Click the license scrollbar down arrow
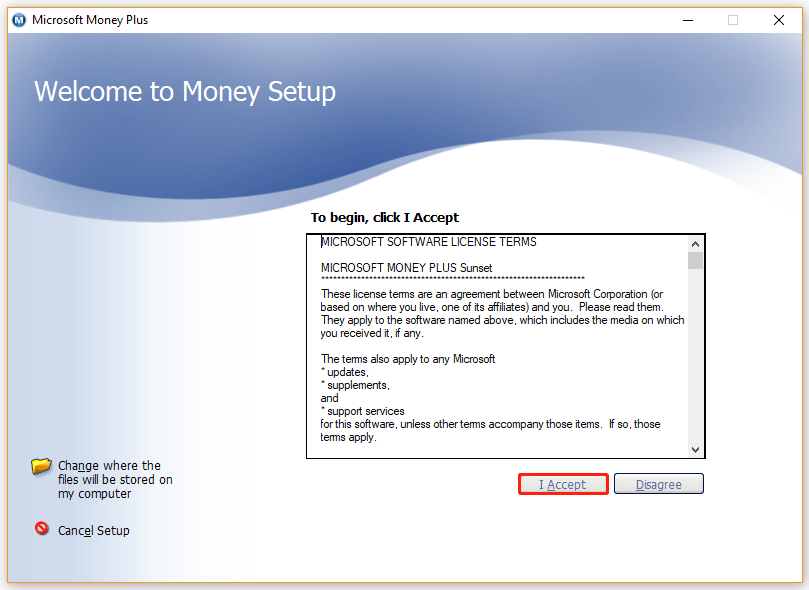 (695, 450)
